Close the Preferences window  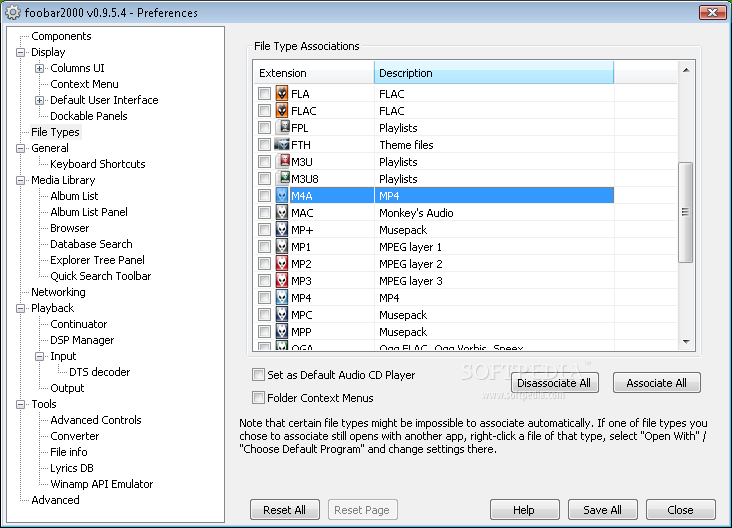click(712, 12)
